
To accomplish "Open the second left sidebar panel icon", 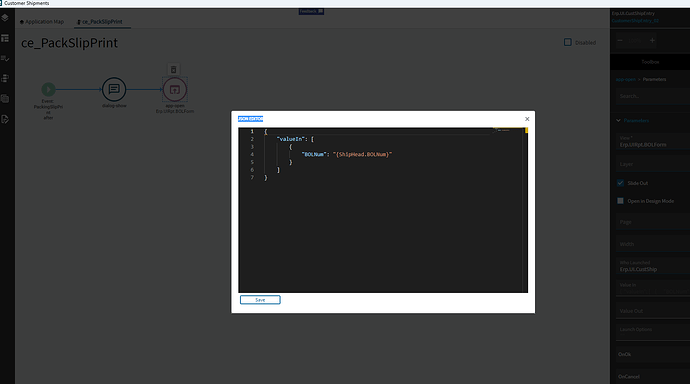I will (5, 39).
